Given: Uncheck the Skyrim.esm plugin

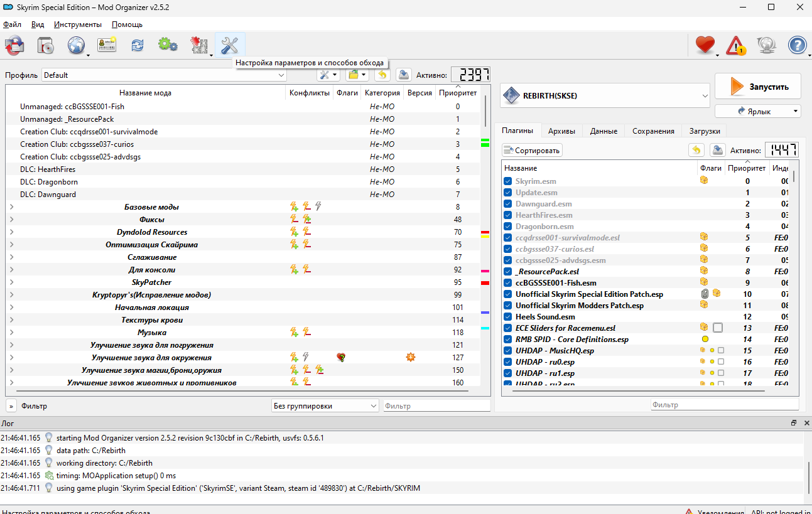Looking at the screenshot, I should [508, 181].
